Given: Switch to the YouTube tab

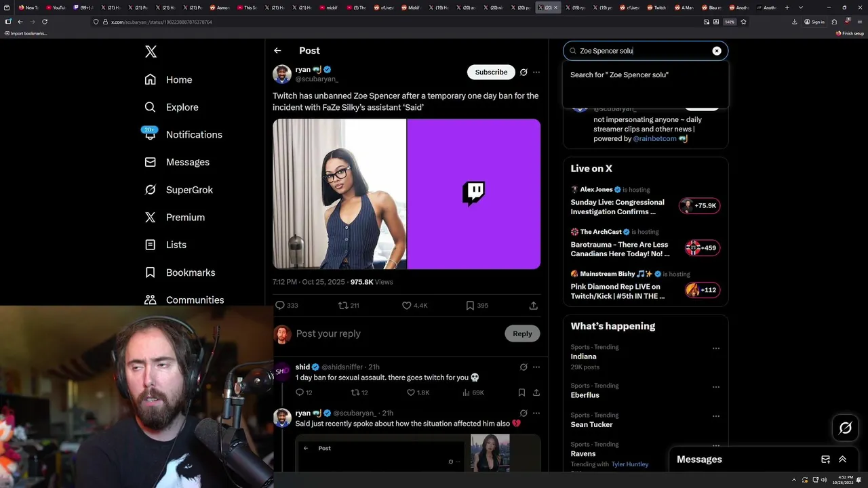Looking at the screenshot, I should [56, 7].
